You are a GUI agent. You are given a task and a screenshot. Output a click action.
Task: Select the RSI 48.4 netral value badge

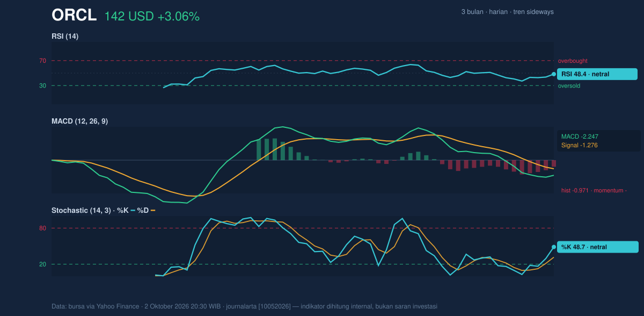pos(597,74)
